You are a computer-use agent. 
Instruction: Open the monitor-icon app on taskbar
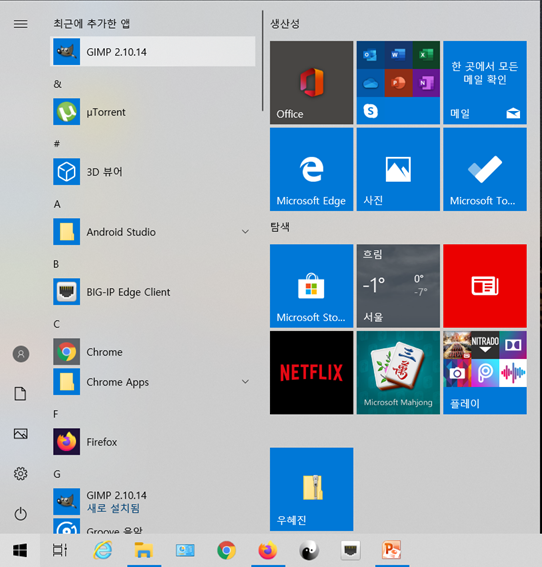pos(185,550)
